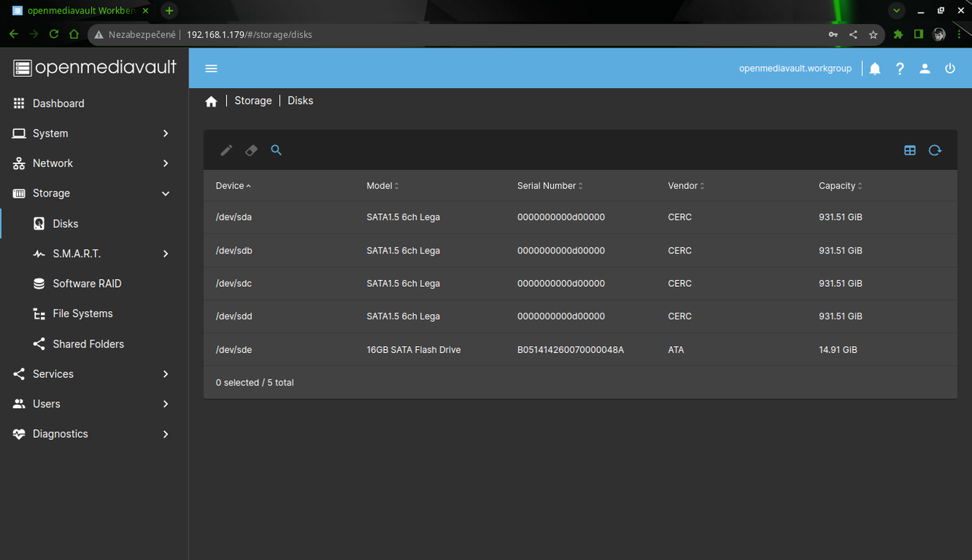Expand the Users menu
Image resolution: width=972 pixels, height=560 pixels.
94,404
